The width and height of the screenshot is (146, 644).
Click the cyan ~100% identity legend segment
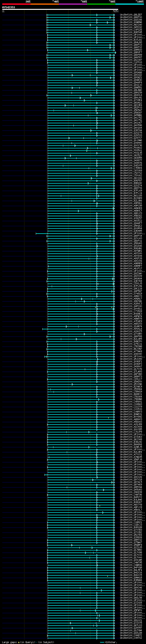click(x=130, y=4)
